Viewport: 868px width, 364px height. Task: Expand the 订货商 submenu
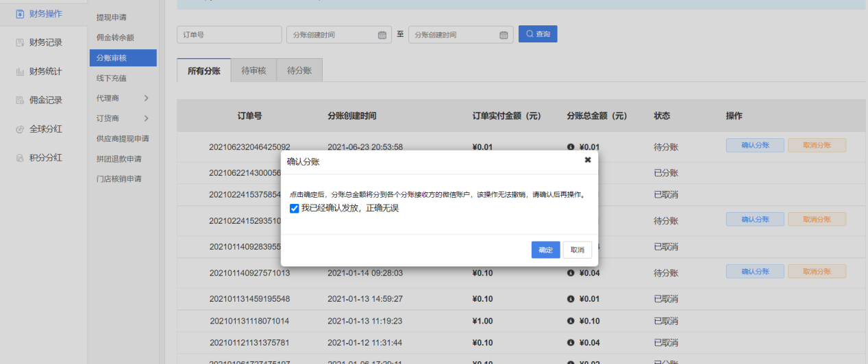coord(146,118)
